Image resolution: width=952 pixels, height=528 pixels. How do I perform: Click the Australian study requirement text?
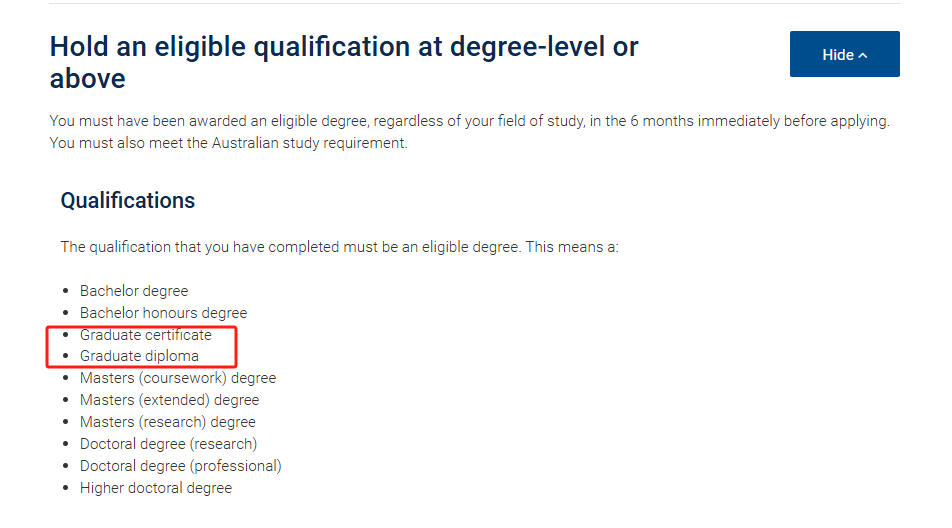[308, 143]
